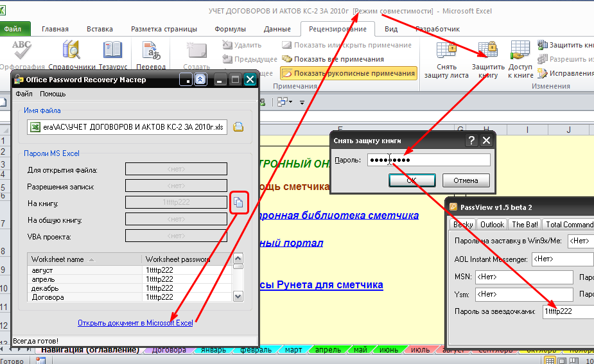Switch to the апрель sheet tab
Viewport: 594px width, 364px height.
coord(328,350)
